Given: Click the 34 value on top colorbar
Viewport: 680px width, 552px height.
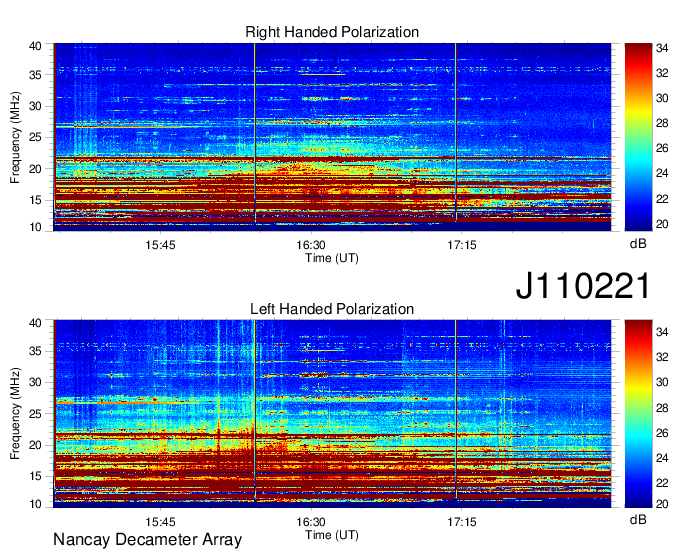Looking at the screenshot, I should coord(662,48).
